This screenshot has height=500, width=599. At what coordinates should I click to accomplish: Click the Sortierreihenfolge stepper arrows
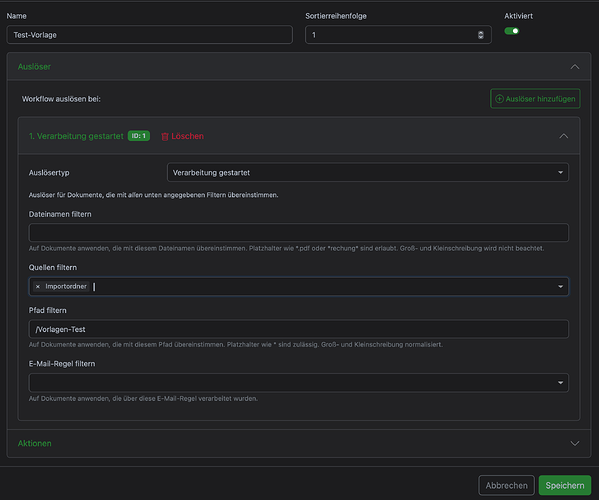click(481, 35)
